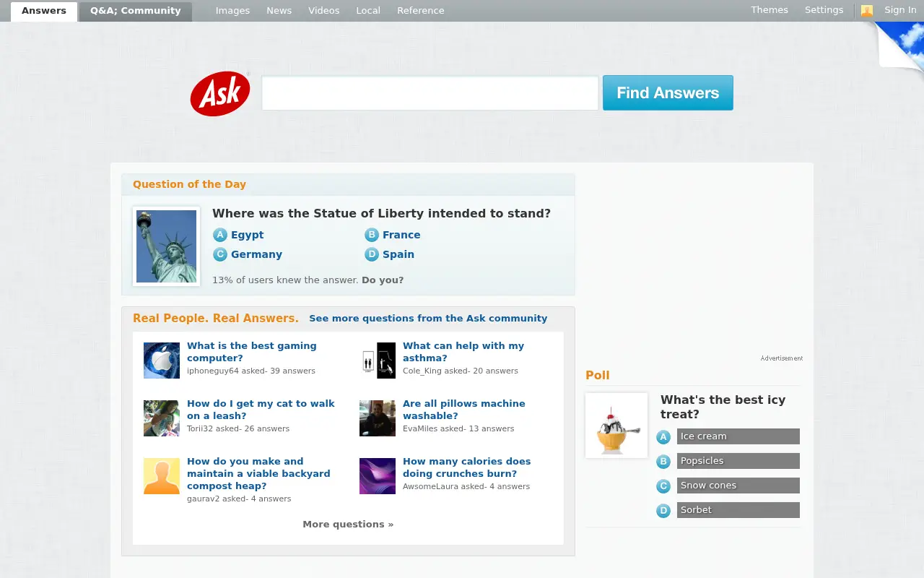Click the Do you? link
This screenshot has width=924, height=578.
pyautogui.click(x=383, y=280)
